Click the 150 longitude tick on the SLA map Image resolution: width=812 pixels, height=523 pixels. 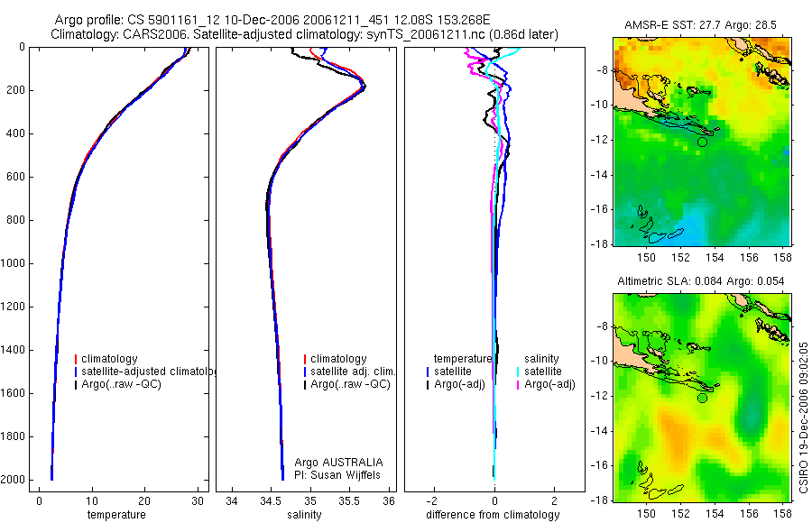point(646,514)
